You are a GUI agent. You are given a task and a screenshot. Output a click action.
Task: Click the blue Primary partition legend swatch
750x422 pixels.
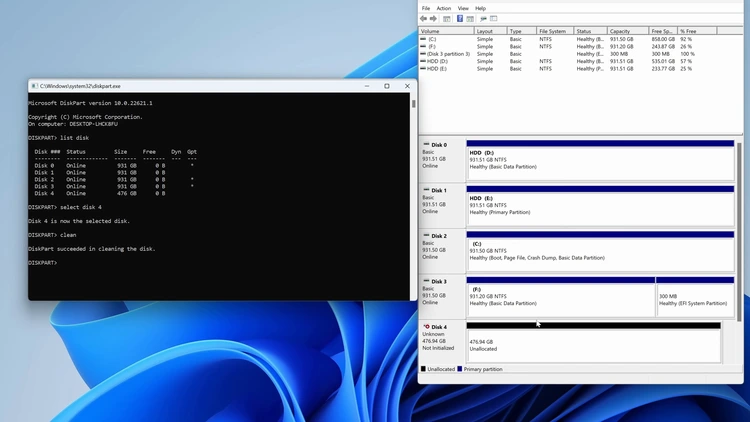point(460,369)
